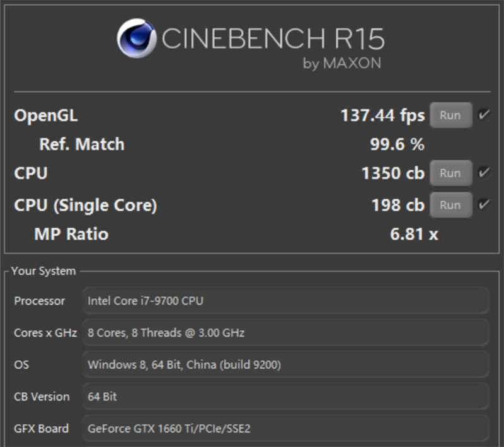The width and height of the screenshot is (504, 447).
Task: Toggle the CPU test checkbox
Action: pos(484,172)
